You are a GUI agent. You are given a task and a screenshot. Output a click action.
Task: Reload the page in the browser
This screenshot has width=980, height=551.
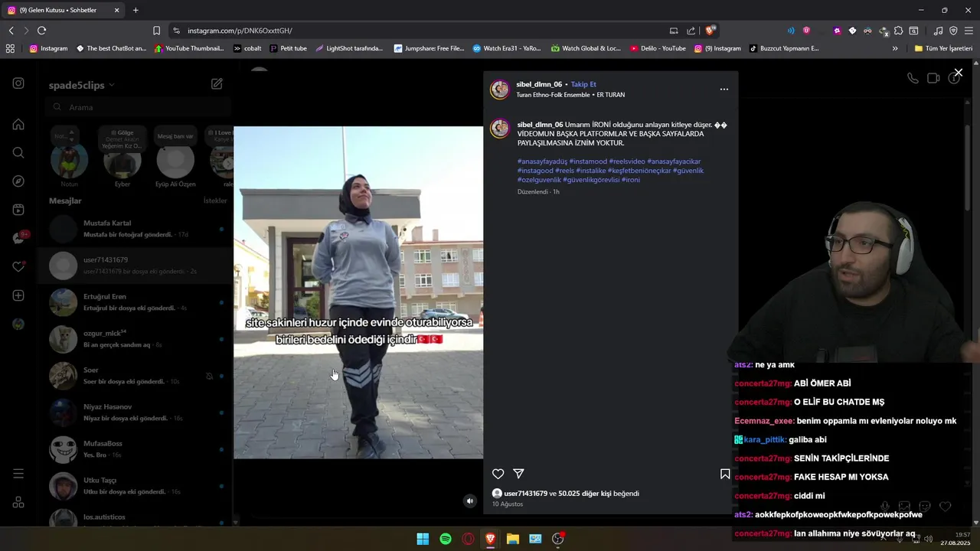[x=41, y=31]
